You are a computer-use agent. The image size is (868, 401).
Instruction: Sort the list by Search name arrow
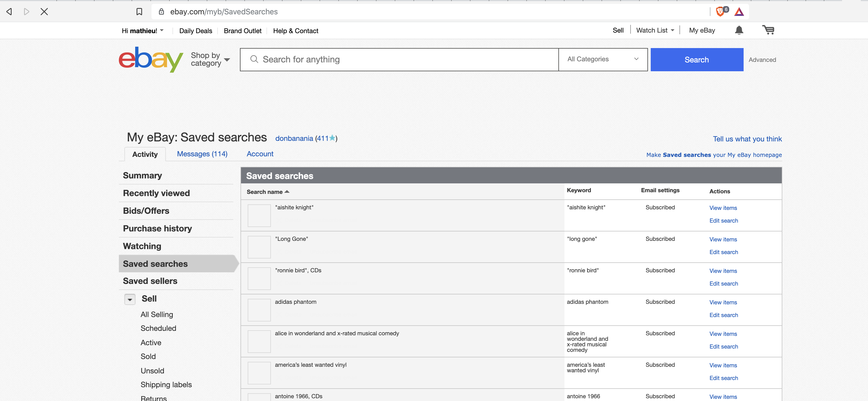[287, 192]
